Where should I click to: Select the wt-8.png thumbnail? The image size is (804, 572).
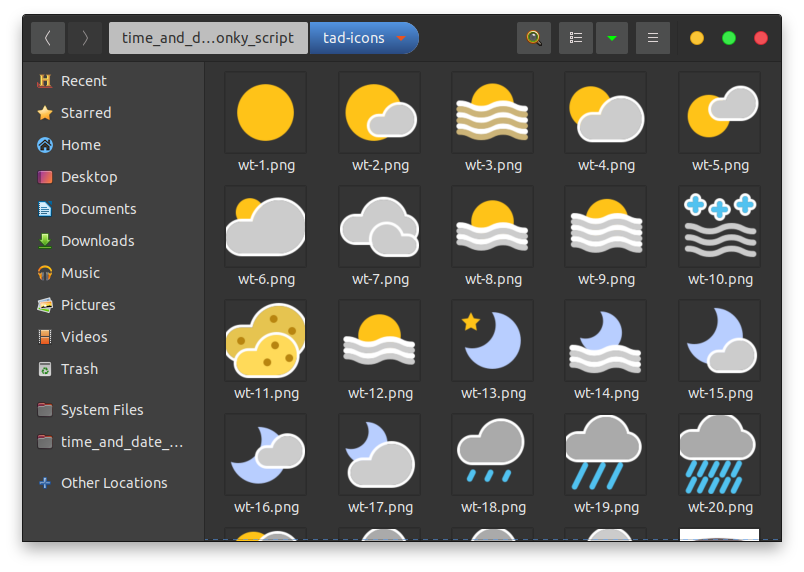(x=492, y=227)
